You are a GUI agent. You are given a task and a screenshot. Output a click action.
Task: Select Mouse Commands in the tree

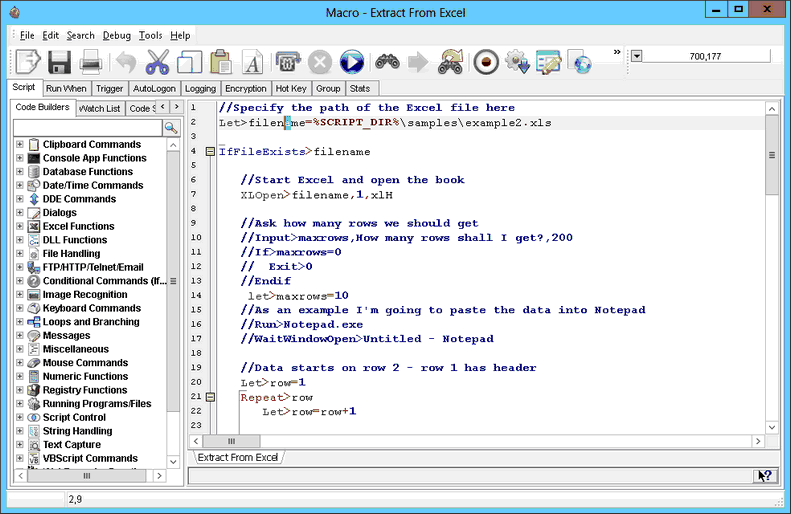[x=85, y=362]
